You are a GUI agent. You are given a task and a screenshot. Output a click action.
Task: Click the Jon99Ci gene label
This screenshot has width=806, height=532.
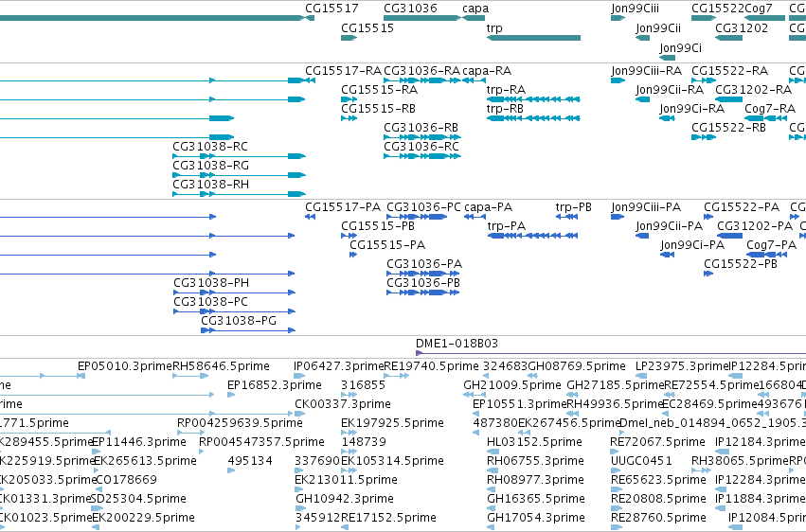[x=681, y=48]
